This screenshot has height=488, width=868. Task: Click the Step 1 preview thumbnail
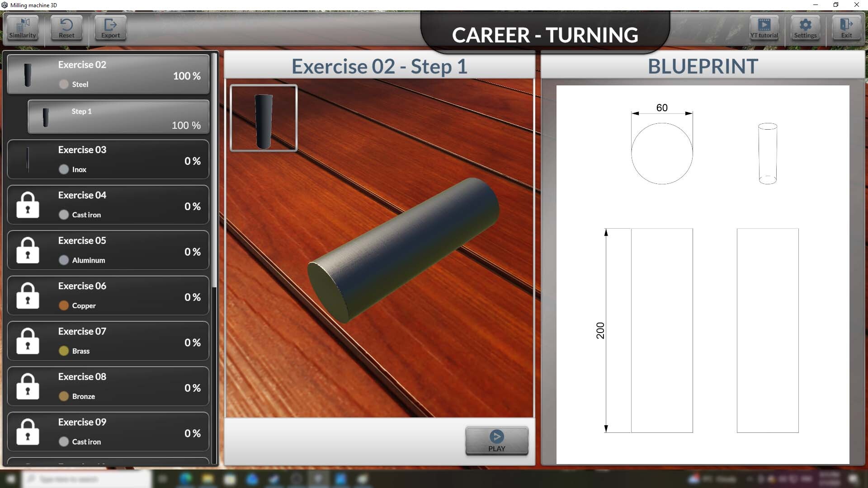pos(264,118)
